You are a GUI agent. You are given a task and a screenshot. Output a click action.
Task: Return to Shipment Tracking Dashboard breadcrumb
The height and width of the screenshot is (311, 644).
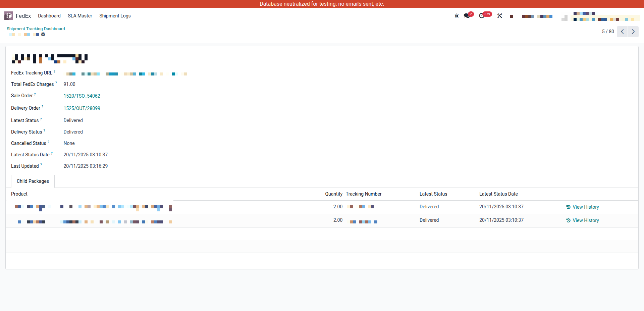tap(36, 29)
